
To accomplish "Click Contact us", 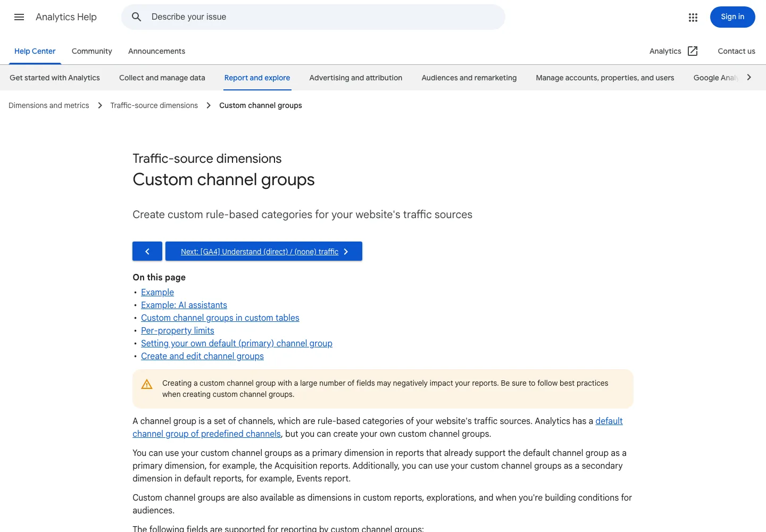I will click(x=736, y=51).
